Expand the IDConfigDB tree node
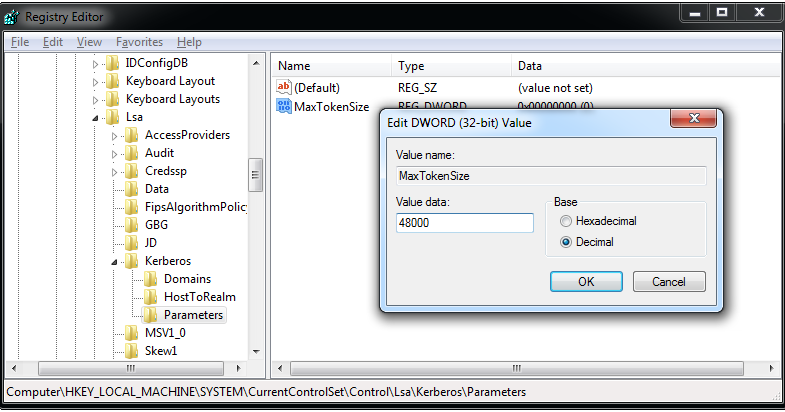Viewport: 785px width, 412px height. 95,64
